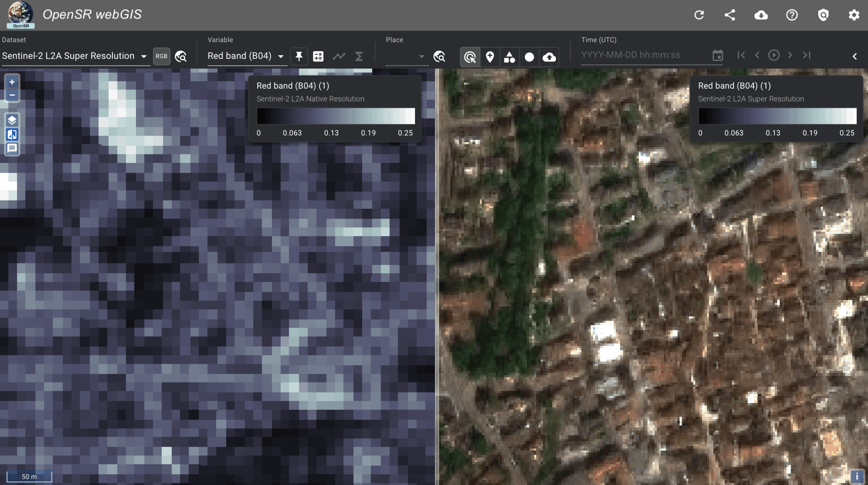Viewport: 868px width, 485px height.
Task: Click the upload place cloud icon
Action: pos(549,57)
